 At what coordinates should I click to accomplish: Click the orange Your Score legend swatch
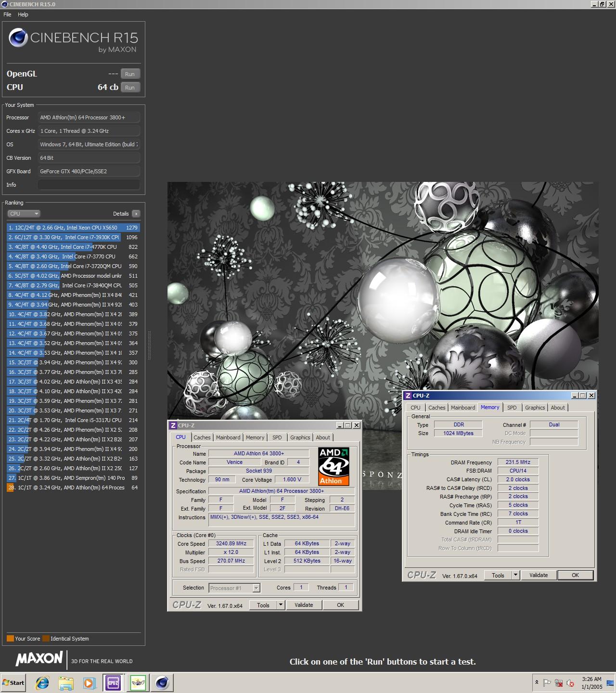(10, 639)
